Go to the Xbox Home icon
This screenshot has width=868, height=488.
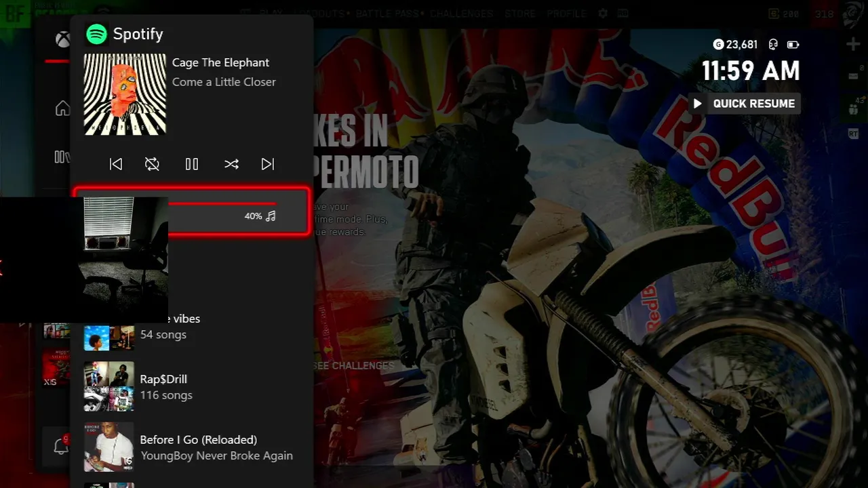click(62, 108)
